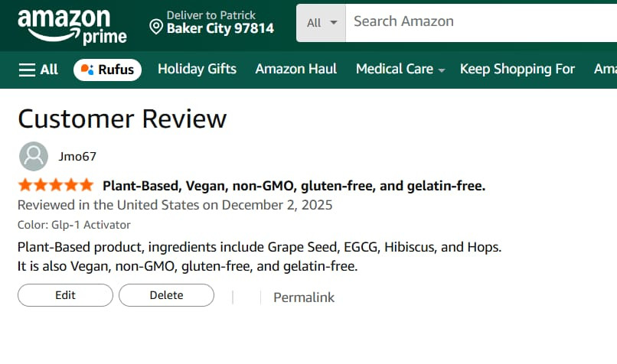The width and height of the screenshot is (617, 364).
Task: Change delivery address Baker City 97814
Action: [x=220, y=29]
